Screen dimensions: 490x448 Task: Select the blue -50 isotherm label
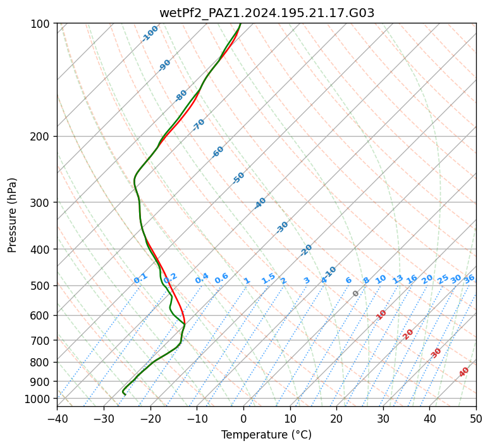point(238,178)
